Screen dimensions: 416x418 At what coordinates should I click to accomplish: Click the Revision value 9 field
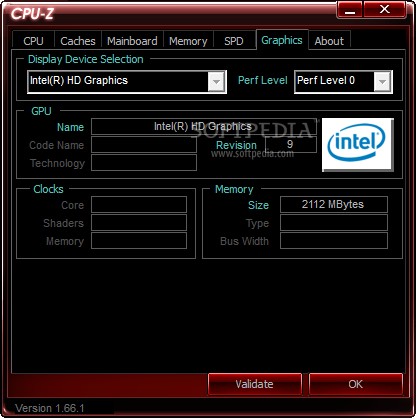(x=291, y=145)
